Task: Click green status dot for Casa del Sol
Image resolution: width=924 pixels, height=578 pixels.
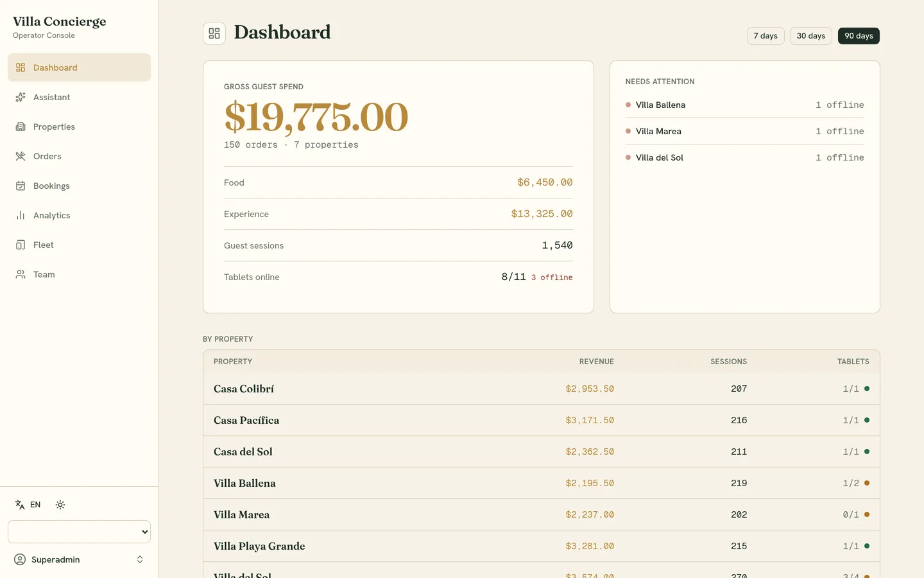Action: tap(867, 451)
